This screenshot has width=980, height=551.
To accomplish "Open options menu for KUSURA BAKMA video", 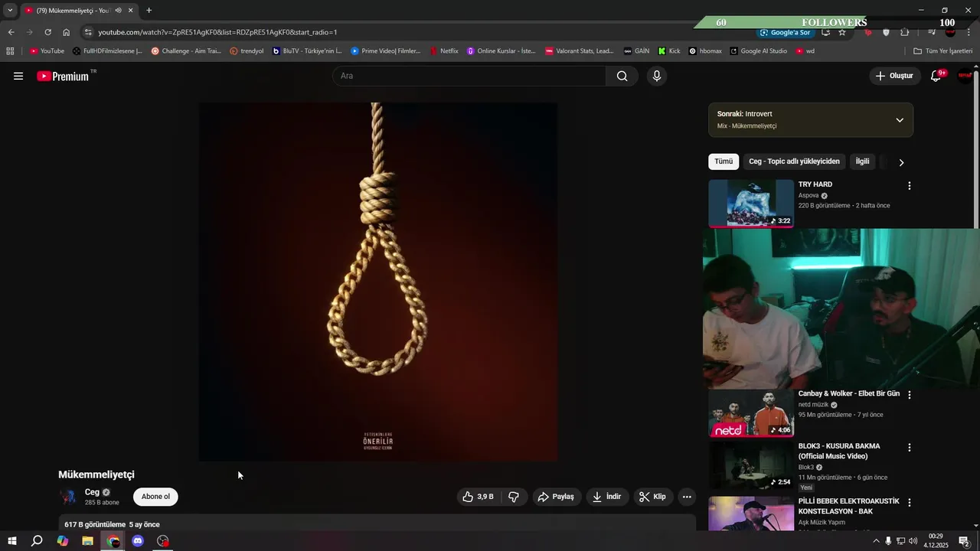I will click(910, 447).
